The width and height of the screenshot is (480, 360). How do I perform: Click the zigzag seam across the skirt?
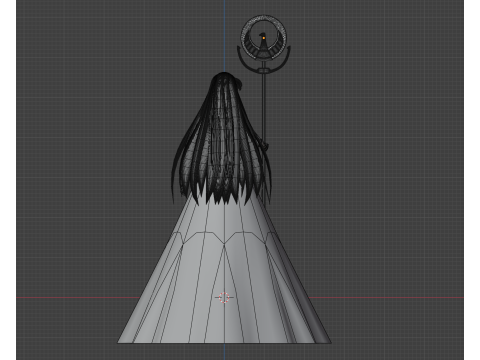click(224, 238)
